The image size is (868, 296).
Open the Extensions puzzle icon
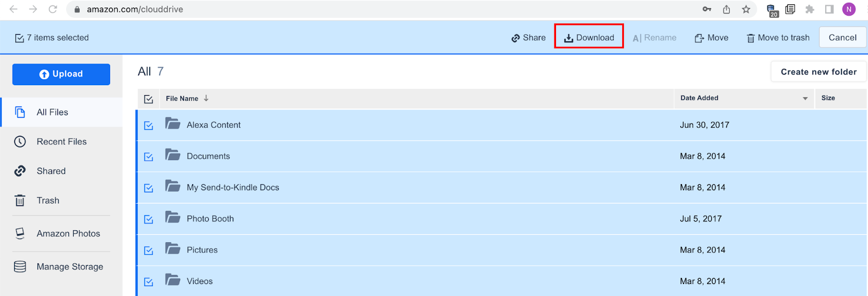coord(810,9)
